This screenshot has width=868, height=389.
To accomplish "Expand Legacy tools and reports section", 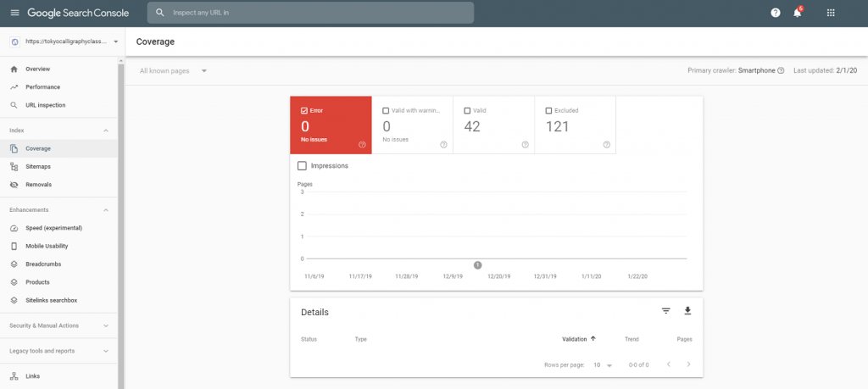I will pyautogui.click(x=106, y=352).
